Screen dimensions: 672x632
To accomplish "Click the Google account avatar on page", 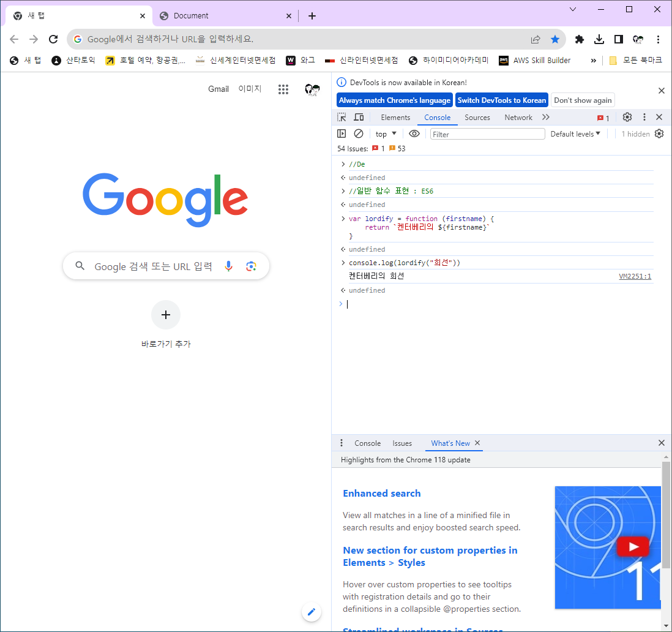I will (x=312, y=89).
